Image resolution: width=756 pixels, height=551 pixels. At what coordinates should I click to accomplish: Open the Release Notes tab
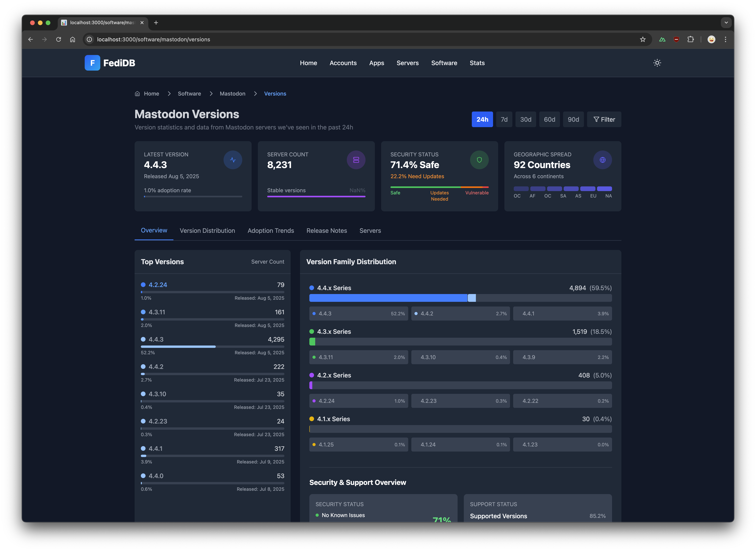327,231
